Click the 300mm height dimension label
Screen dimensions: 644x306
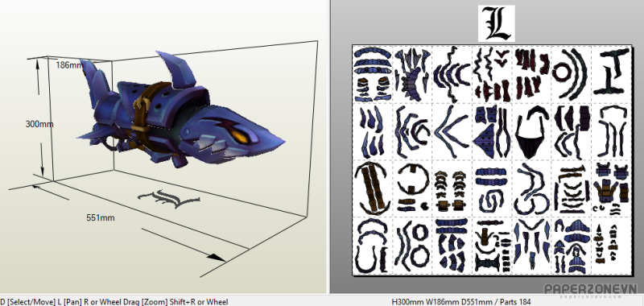[39, 124]
